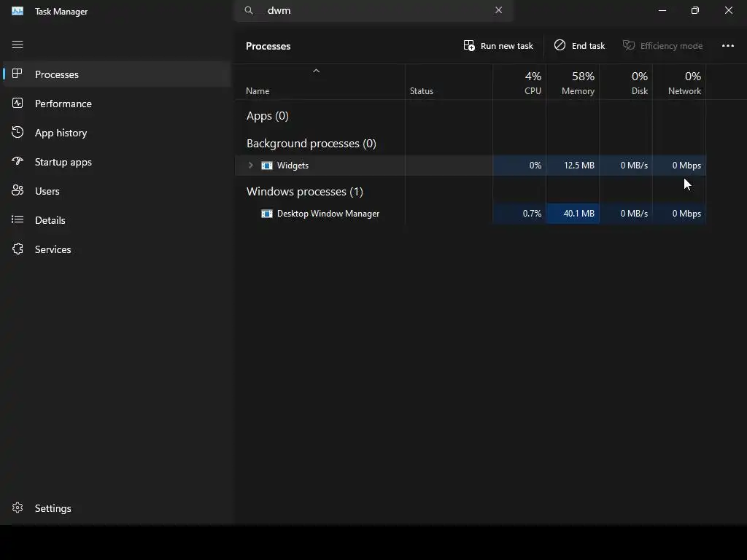747x560 pixels.
Task: Click the Widgets process icon
Action: point(267,166)
